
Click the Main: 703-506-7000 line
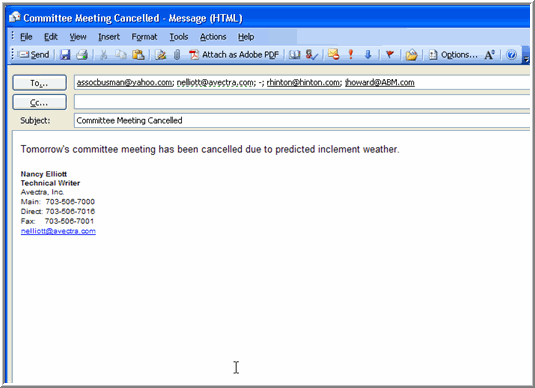point(57,202)
